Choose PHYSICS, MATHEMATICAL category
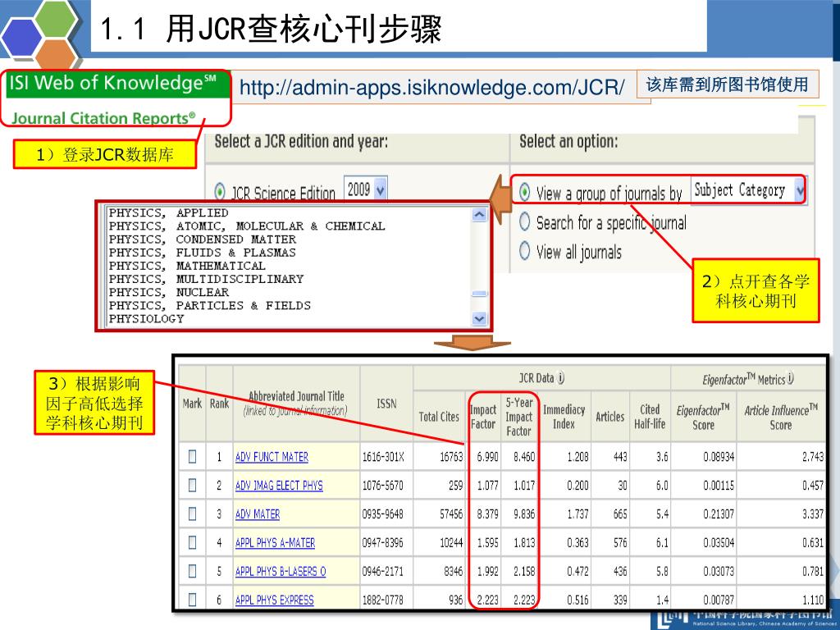Viewport: 840px width, 630px height. pyautogui.click(x=187, y=266)
